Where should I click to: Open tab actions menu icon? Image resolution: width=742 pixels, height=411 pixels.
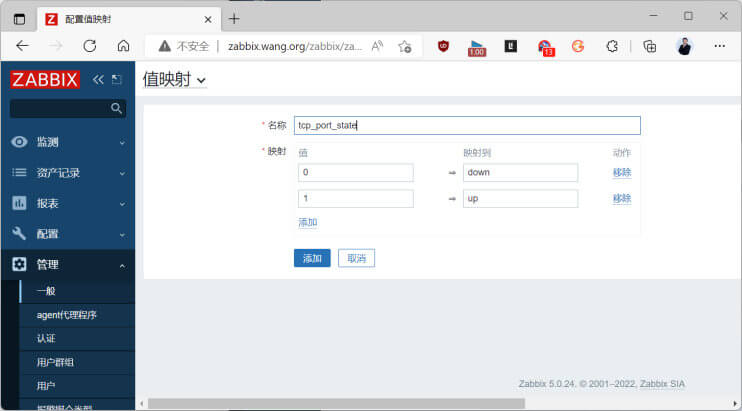pos(19,19)
